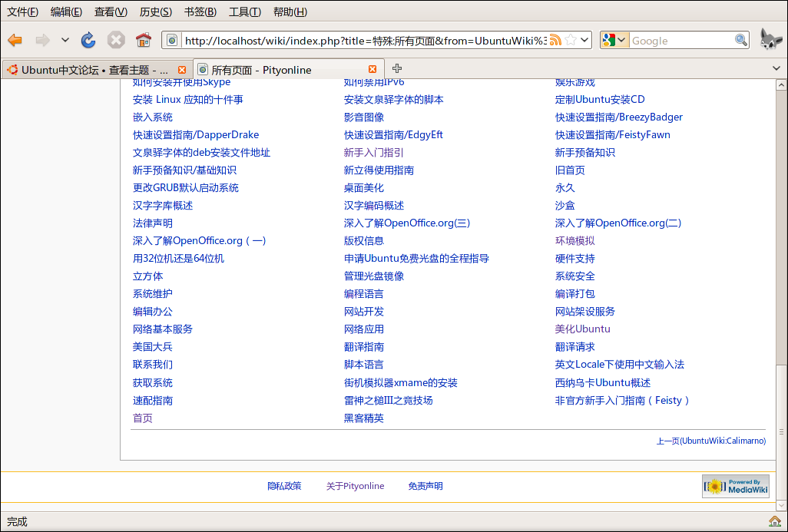The width and height of the screenshot is (788, 532).
Task: Open the 桌面美化 link
Action: tap(364, 188)
